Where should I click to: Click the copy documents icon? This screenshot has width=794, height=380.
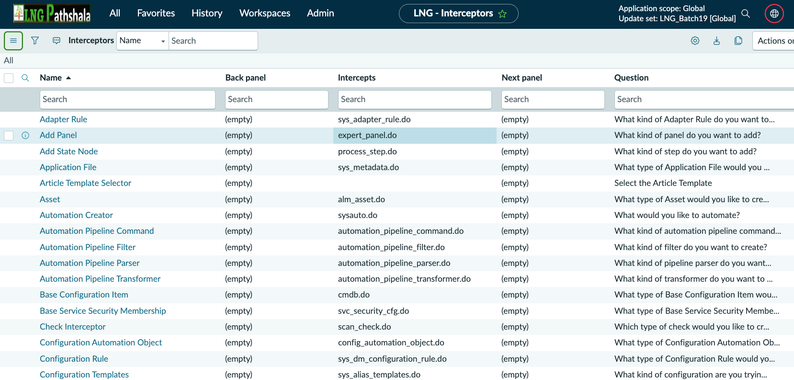[738, 41]
